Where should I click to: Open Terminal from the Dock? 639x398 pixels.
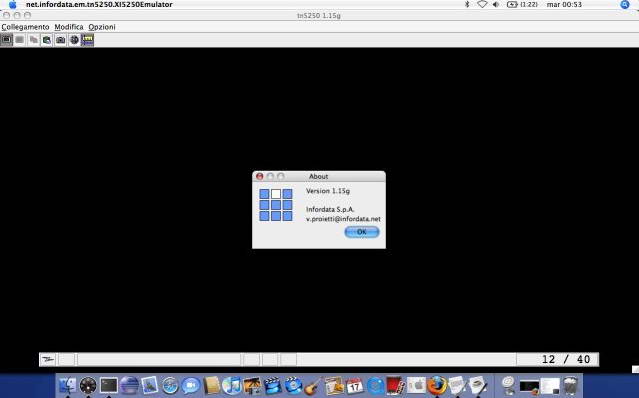(x=109, y=385)
